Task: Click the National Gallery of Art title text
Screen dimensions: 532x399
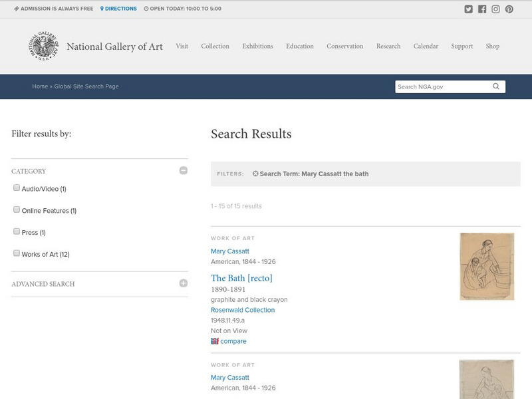Action: [x=114, y=47]
